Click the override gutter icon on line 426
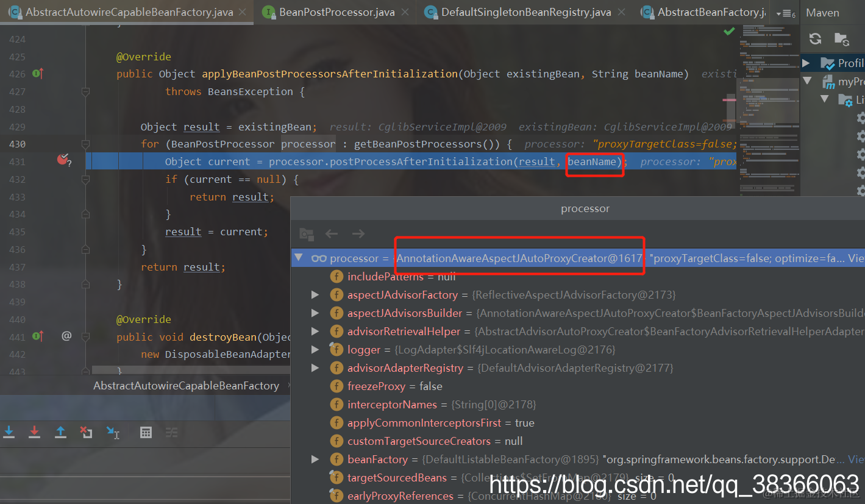This screenshot has height=504, width=865. [37, 74]
